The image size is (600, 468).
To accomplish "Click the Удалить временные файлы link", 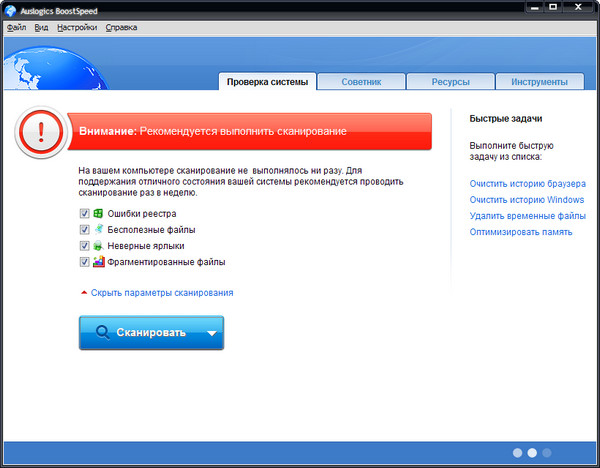I will pos(528,216).
